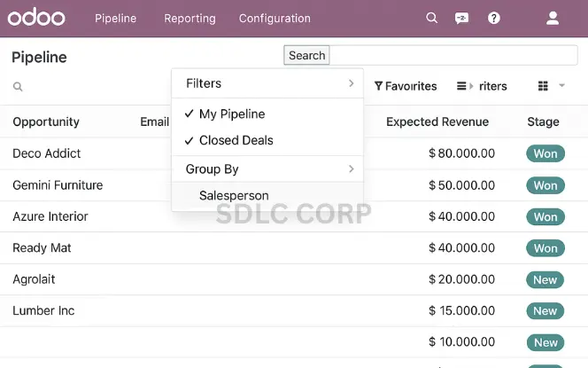Click the $ 15.000.00 revenue value
The height and width of the screenshot is (368, 588).
(461, 310)
